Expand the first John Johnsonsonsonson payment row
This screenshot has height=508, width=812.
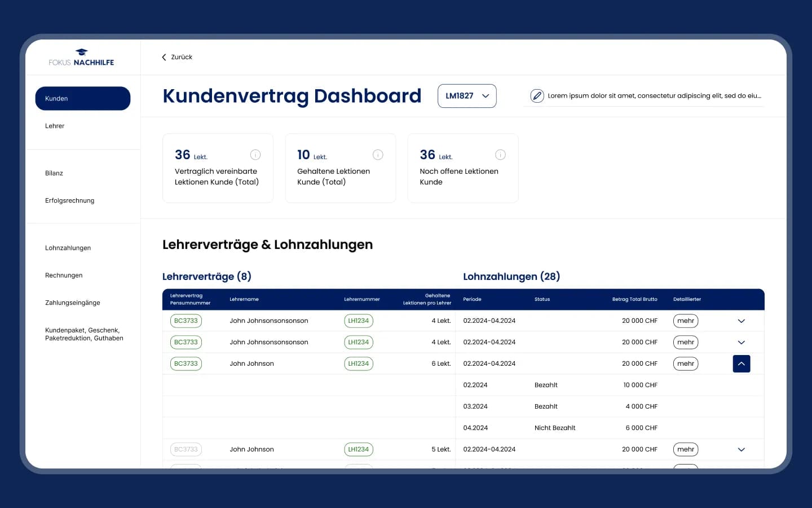click(x=742, y=321)
